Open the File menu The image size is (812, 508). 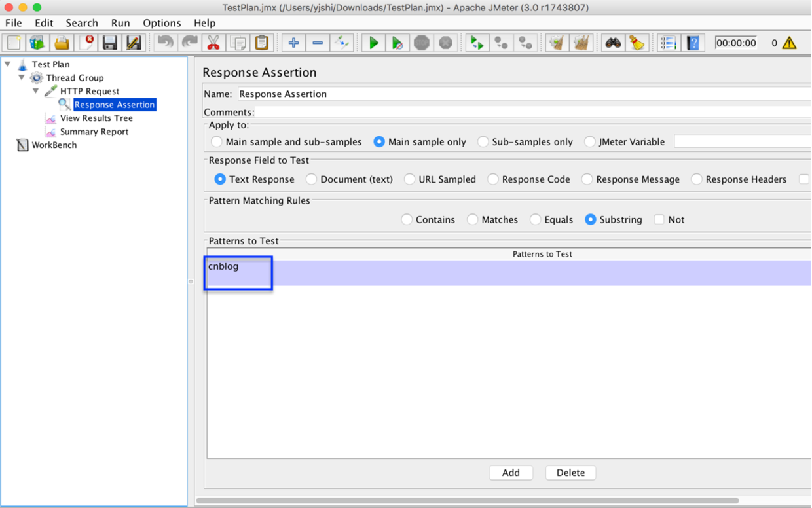(14, 23)
